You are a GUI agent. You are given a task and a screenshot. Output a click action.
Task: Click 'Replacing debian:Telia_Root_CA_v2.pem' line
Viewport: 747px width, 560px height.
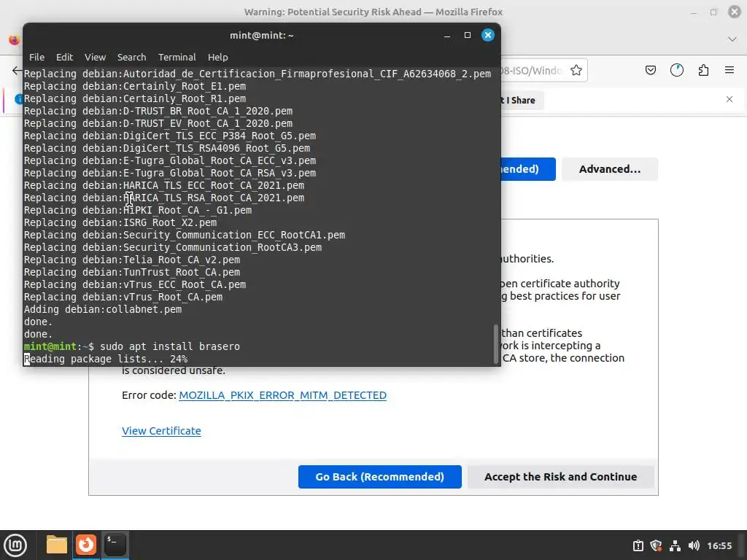132,260
